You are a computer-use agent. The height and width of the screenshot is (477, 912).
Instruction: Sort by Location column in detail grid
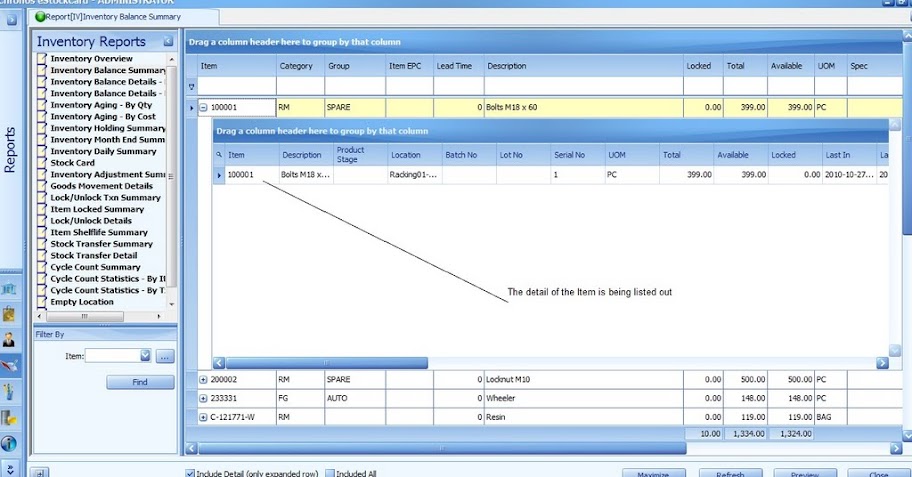tap(415, 155)
